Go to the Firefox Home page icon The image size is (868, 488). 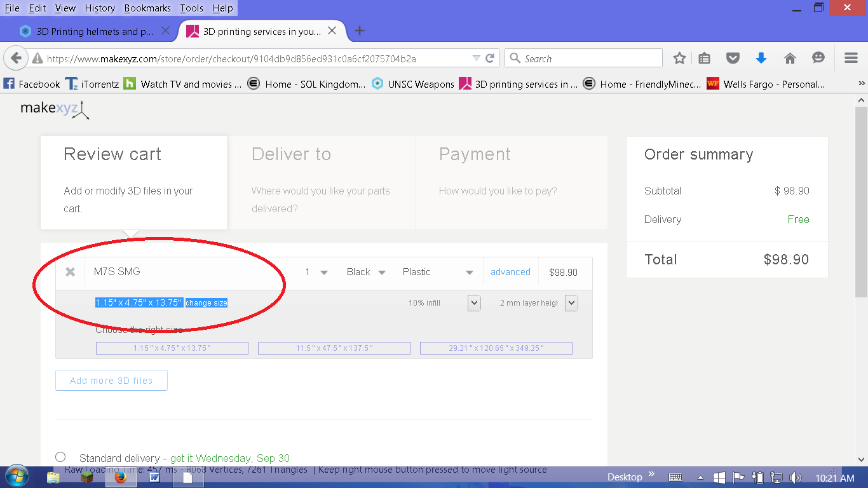click(790, 58)
